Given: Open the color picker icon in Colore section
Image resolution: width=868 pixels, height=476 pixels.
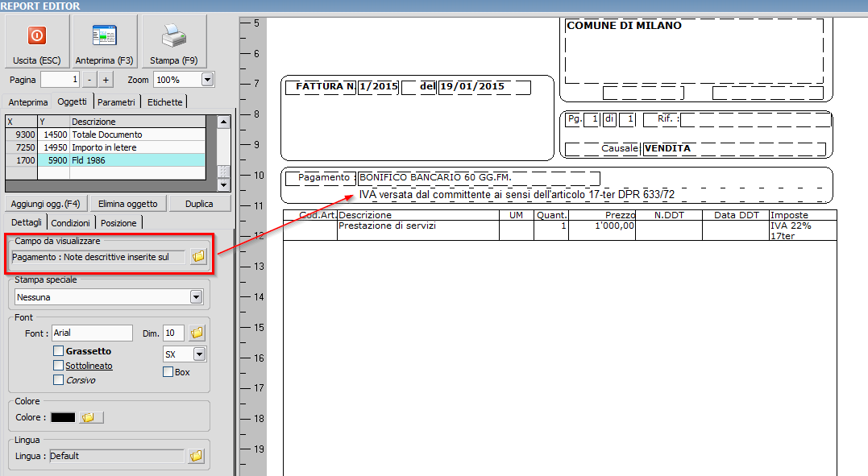Looking at the screenshot, I should [x=90, y=416].
